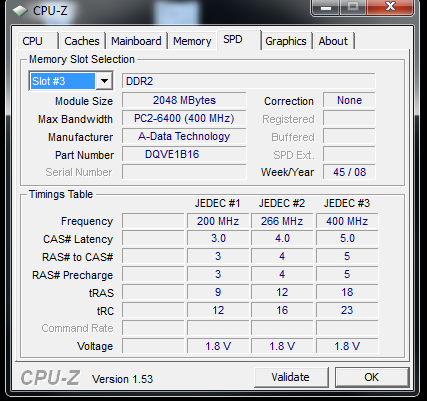Click the tRAS value 9 cell
The width and height of the screenshot is (427, 401).
pos(218,292)
